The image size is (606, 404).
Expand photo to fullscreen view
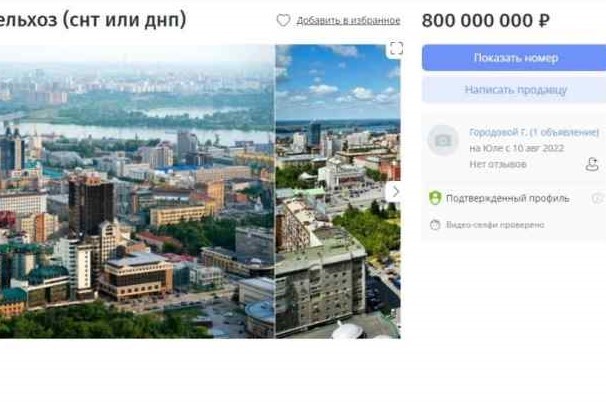pyautogui.click(x=396, y=49)
